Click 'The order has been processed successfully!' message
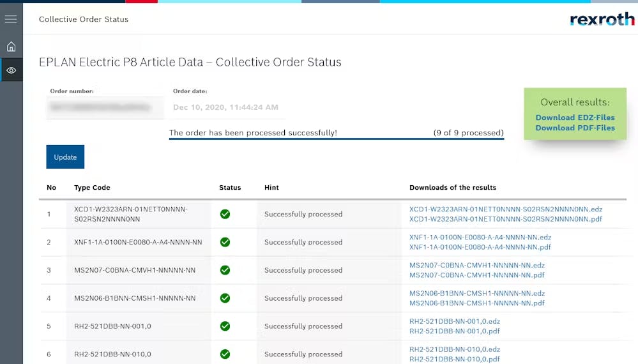638x364 pixels. click(253, 133)
